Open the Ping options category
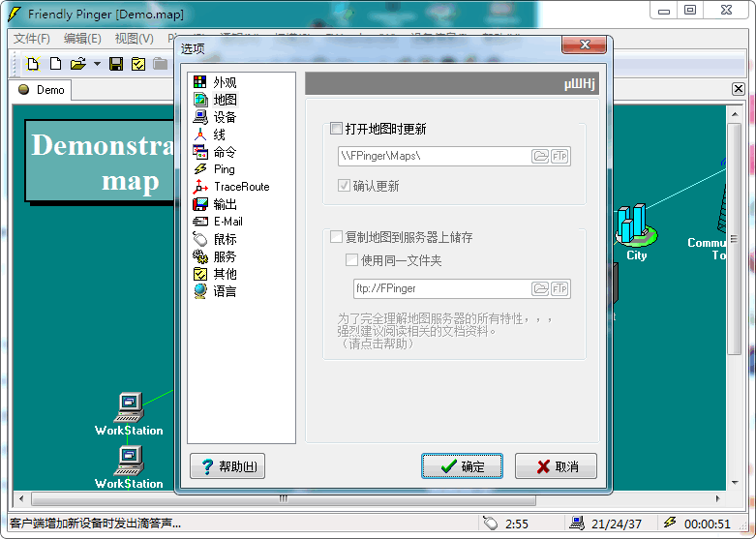Screen dimensions: 756x539 pyautogui.click(x=214, y=169)
